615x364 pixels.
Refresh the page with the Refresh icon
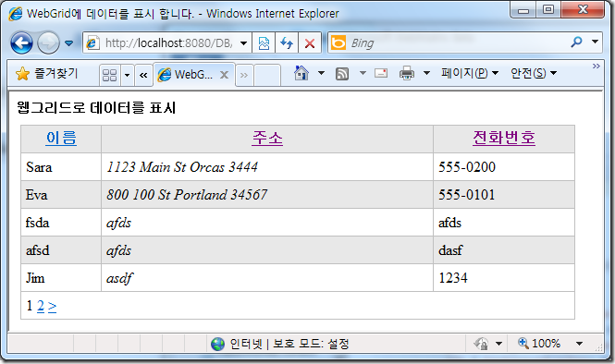pos(287,42)
